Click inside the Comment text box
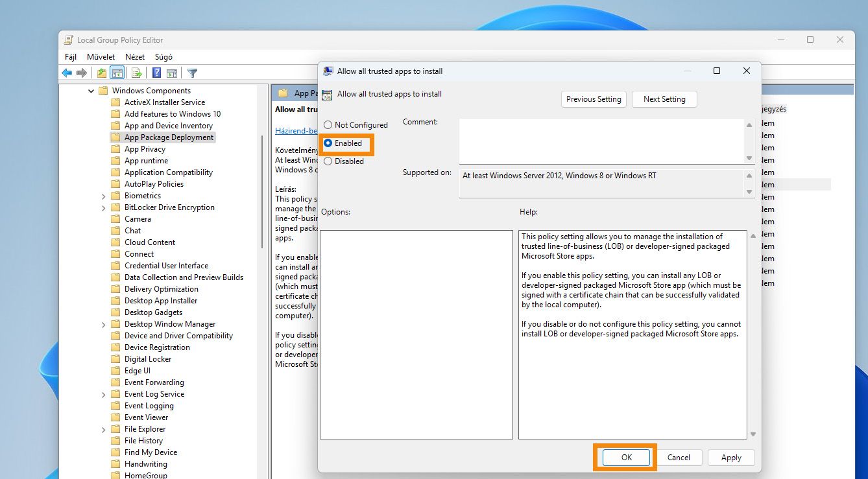This screenshot has height=479, width=868. coord(601,141)
